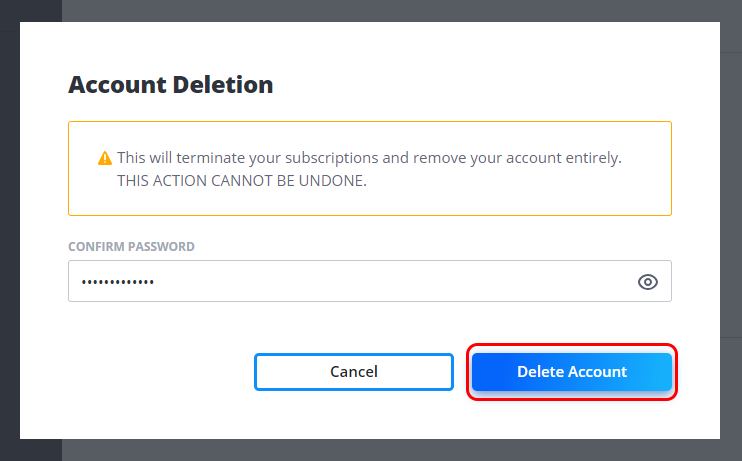Viewport: 742px width, 461px height.
Task: Click the 'THIS ACTION CANNOT BE UNDONE' text
Action: pyautogui.click(x=242, y=181)
